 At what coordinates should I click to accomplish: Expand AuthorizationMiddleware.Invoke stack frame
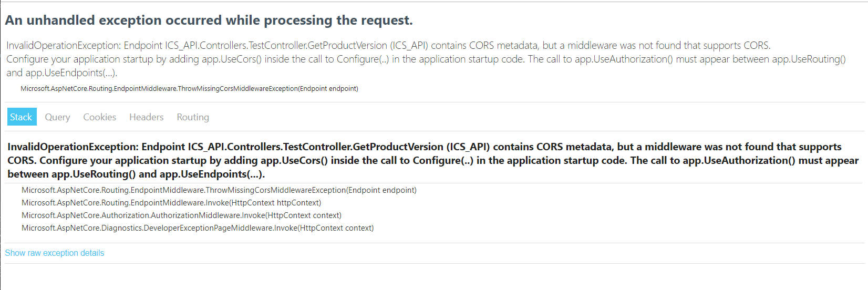181,215
